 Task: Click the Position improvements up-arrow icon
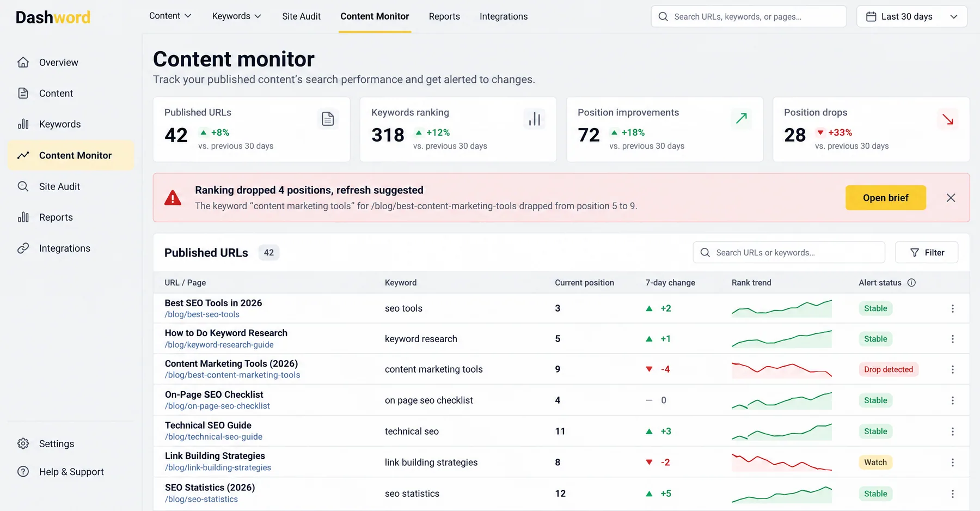point(741,119)
